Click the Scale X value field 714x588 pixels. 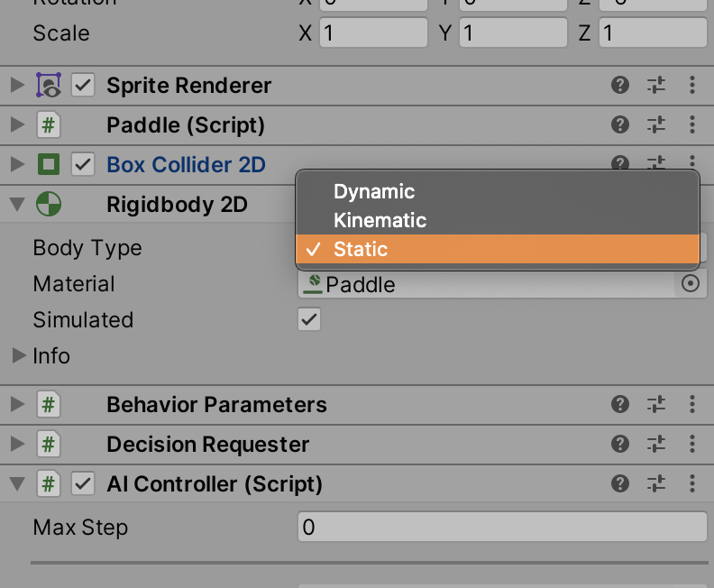pyautogui.click(x=374, y=33)
